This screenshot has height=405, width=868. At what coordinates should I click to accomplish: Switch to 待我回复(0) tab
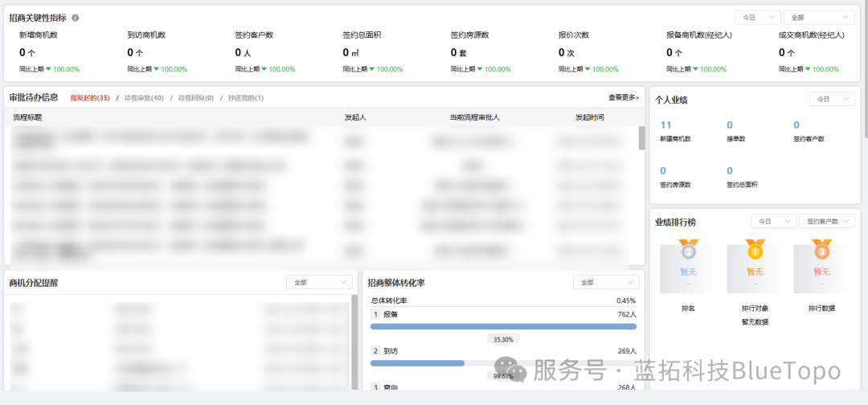tap(195, 98)
